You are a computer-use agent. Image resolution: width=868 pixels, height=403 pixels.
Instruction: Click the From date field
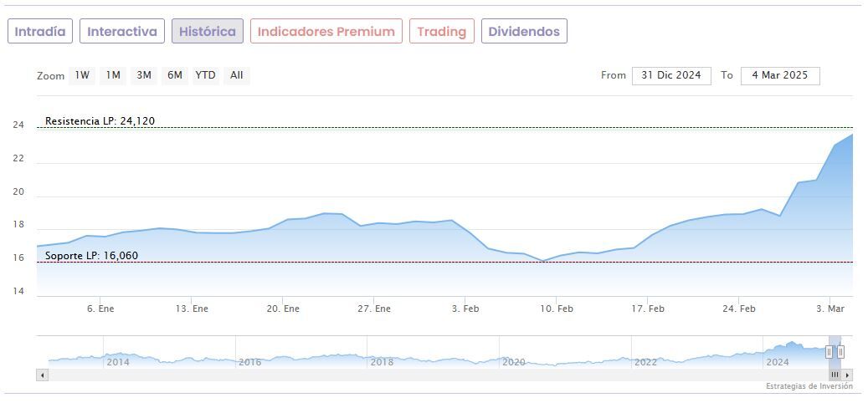pyautogui.click(x=671, y=75)
